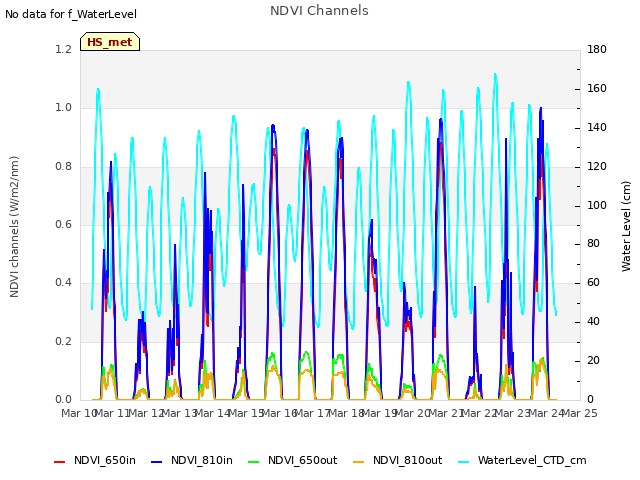This screenshot has height=480, width=640.
Task: Select the NDVI_810in legend label
Action: click(x=202, y=460)
